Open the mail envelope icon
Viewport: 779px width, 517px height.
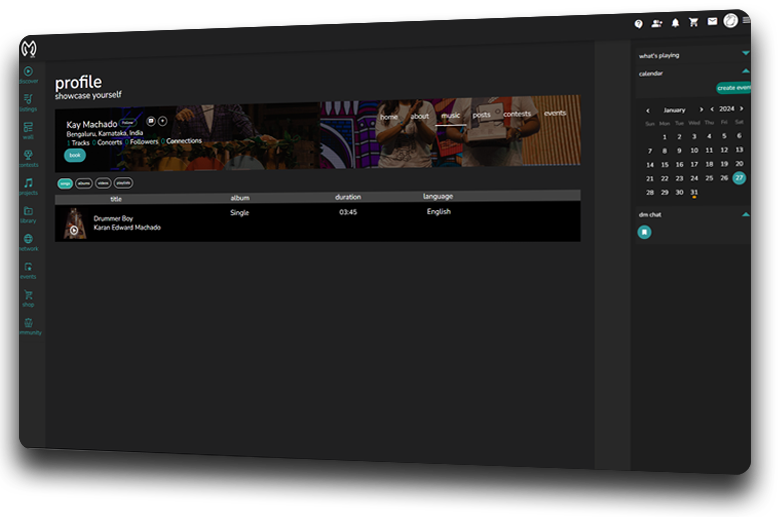point(712,21)
